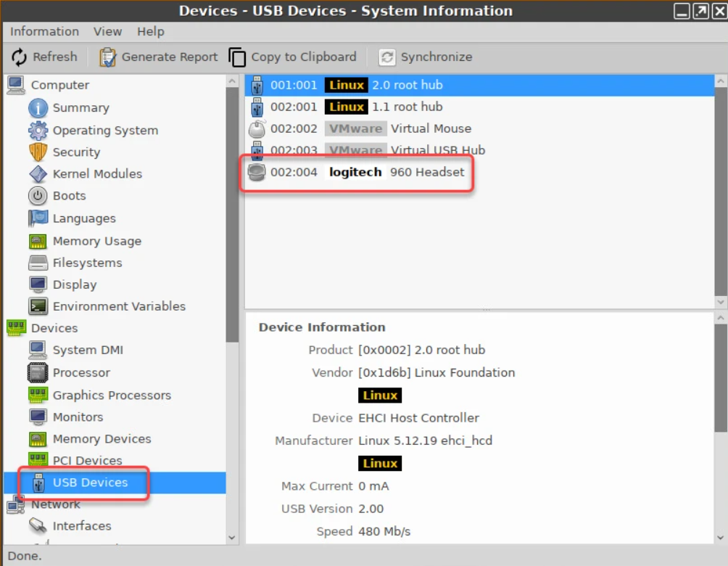Select the Operating System entry
Viewport: 728px width, 566px height.
pos(105,130)
